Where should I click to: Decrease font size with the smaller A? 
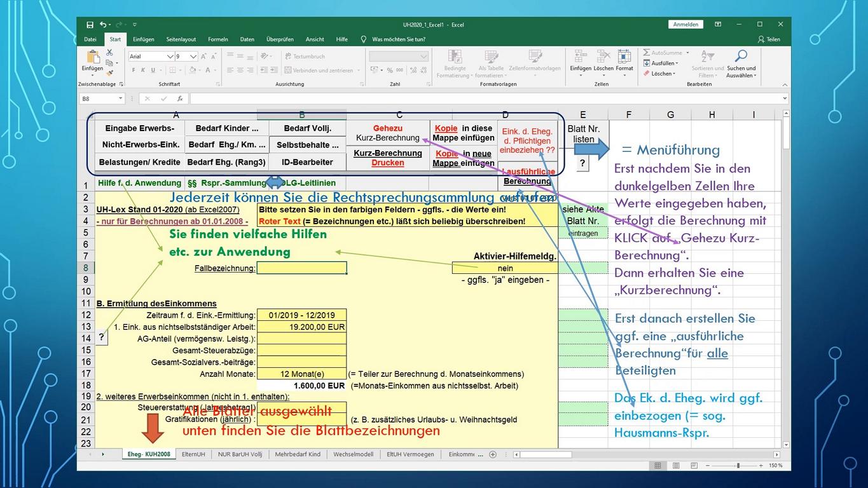coord(212,57)
